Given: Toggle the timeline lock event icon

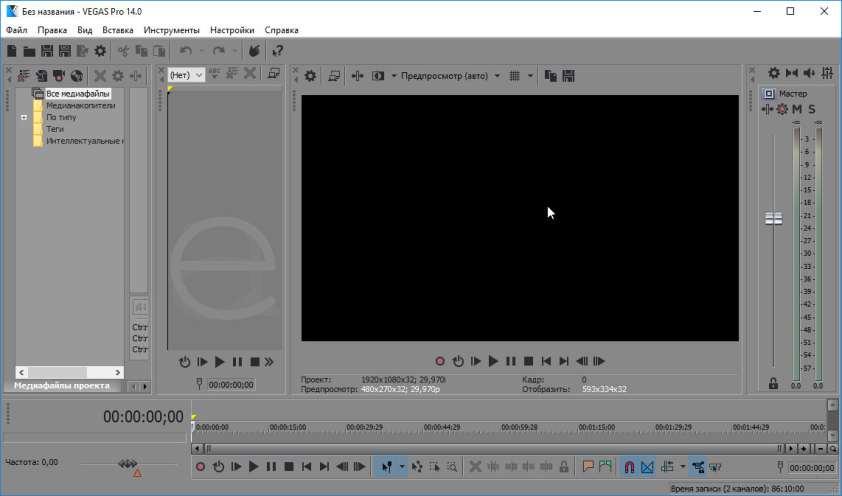Looking at the screenshot, I should coord(564,467).
